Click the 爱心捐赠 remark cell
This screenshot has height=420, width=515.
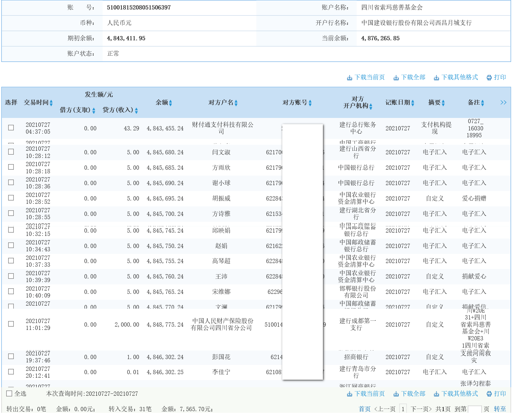(474, 198)
